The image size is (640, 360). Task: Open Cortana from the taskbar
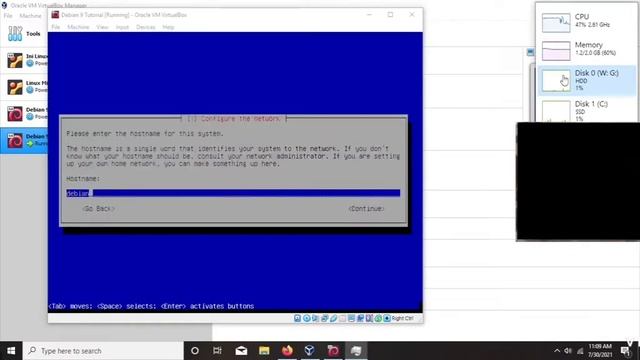point(195,351)
